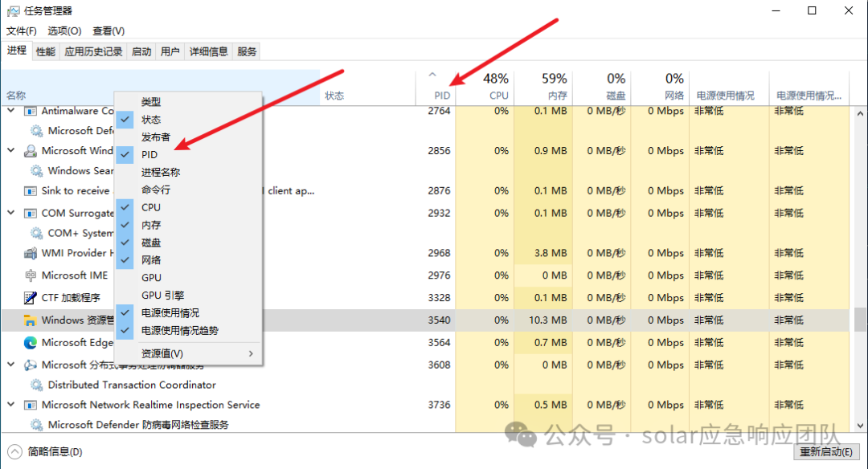
Task: Switch to the 性能 tab
Action: (x=45, y=52)
